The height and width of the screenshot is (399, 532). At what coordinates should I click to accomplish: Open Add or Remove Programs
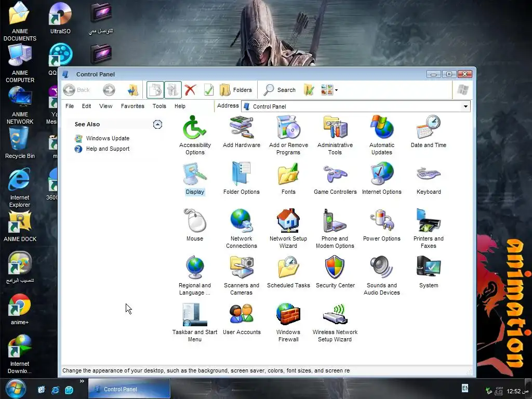[288, 135]
